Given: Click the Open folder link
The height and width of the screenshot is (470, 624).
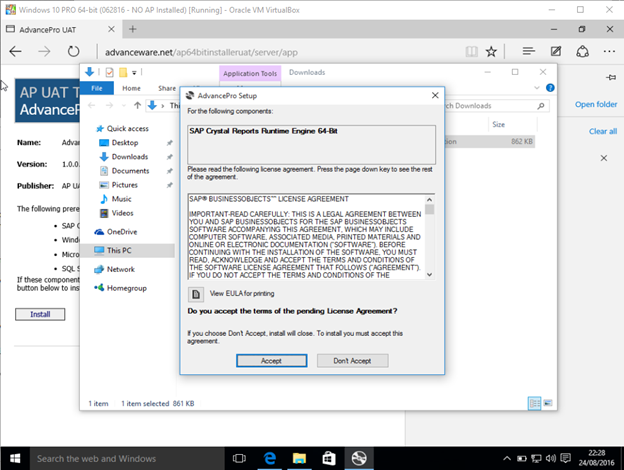Looking at the screenshot, I should coord(595,104).
